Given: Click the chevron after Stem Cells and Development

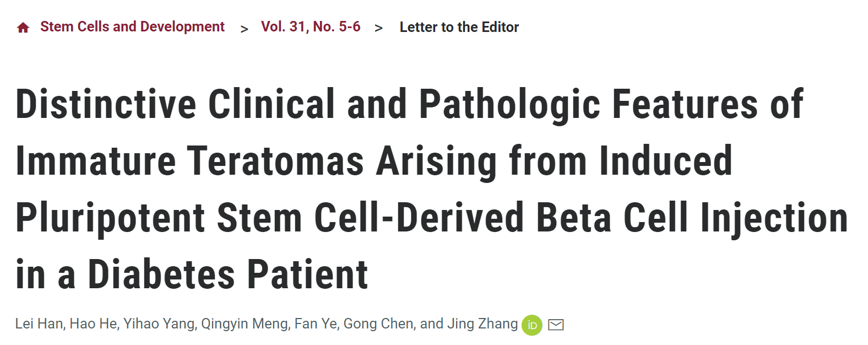Looking at the screenshot, I should [x=245, y=29].
